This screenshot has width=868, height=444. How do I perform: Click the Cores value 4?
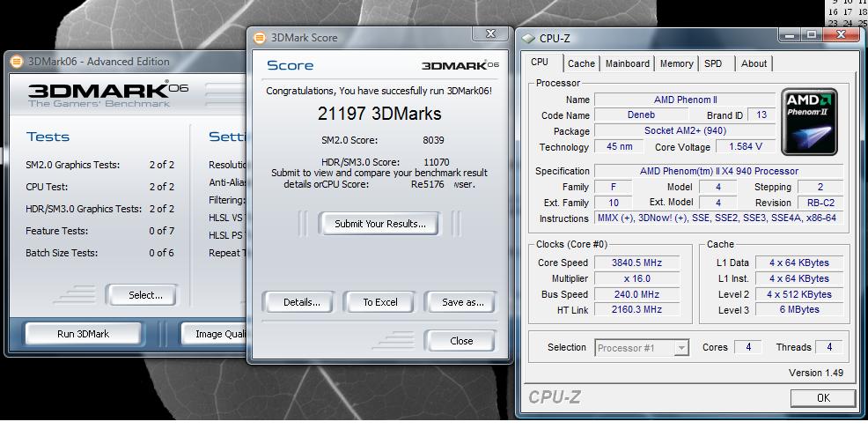point(748,348)
